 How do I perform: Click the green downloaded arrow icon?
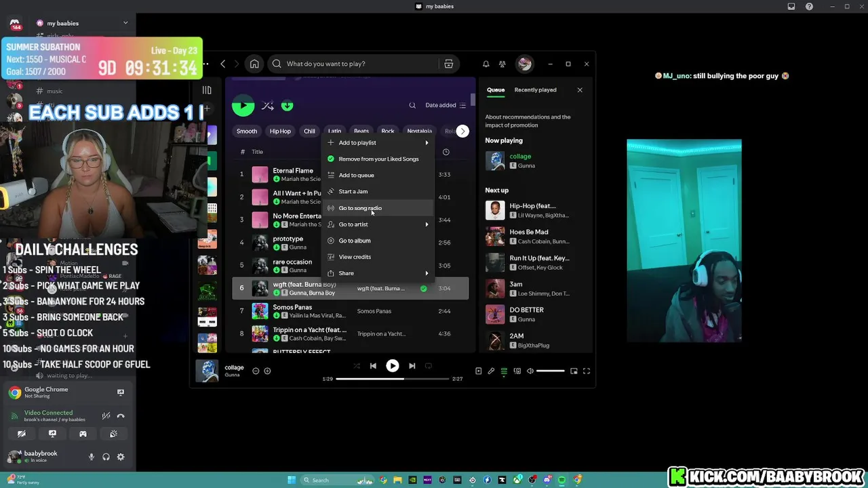(x=288, y=106)
